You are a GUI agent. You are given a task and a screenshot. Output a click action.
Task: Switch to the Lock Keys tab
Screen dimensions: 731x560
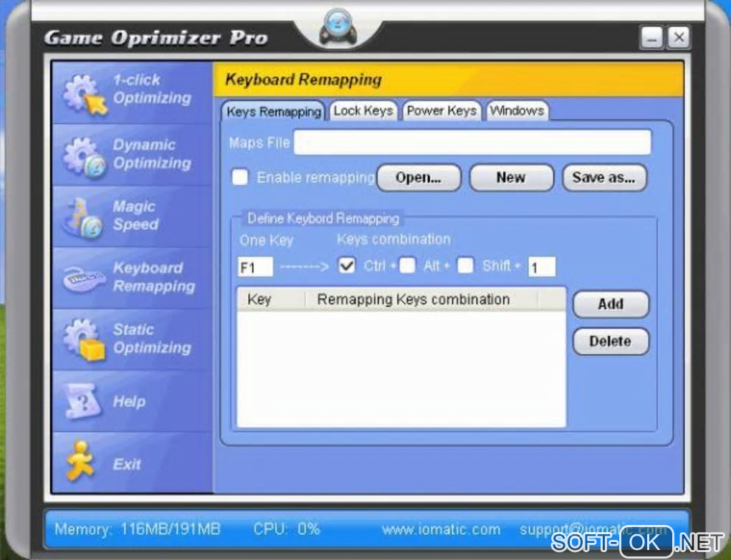363,111
